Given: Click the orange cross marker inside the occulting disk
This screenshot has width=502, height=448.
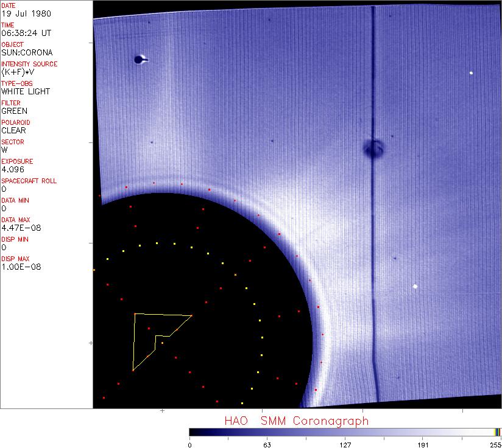Looking at the screenshot, I should click(235, 275).
